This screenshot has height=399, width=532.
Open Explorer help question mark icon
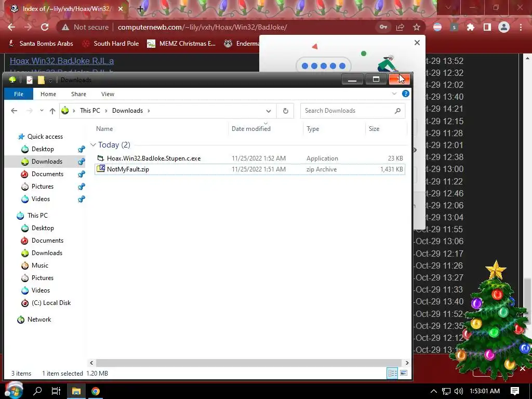click(405, 94)
